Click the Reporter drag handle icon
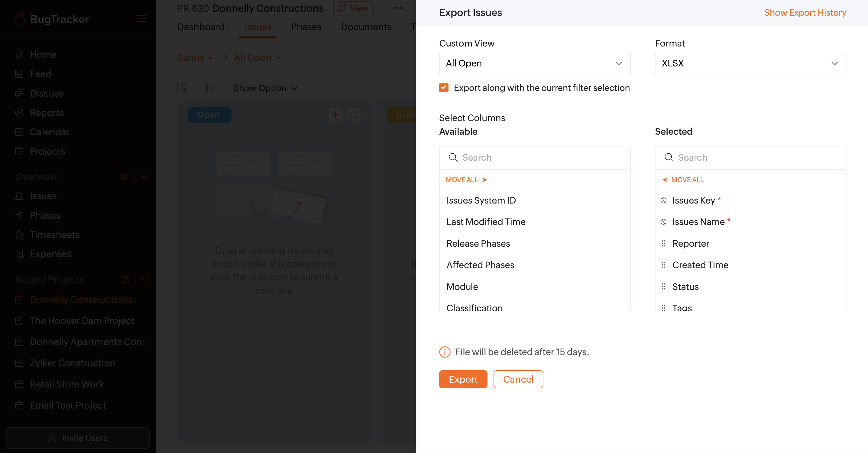 tap(663, 243)
